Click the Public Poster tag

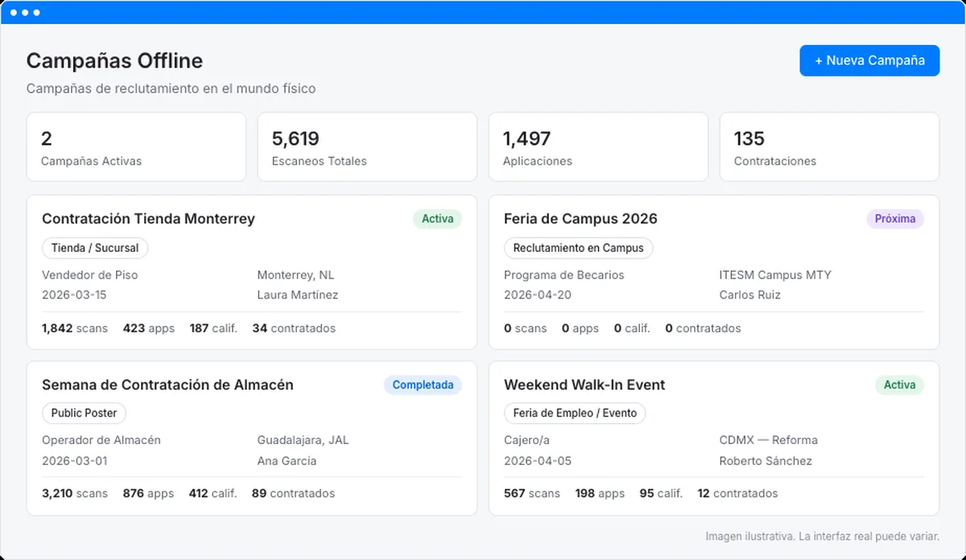(x=84, y=414)
